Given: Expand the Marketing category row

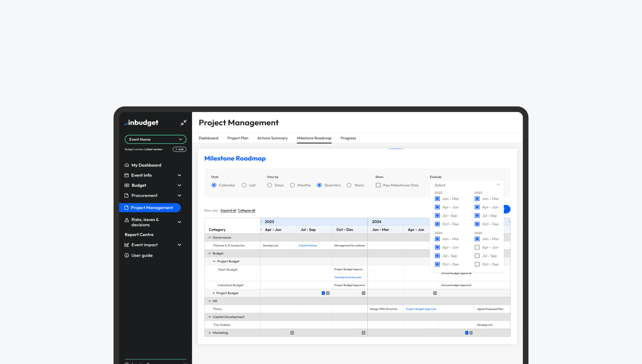Looking at the screenshot, I should [210, 333].
